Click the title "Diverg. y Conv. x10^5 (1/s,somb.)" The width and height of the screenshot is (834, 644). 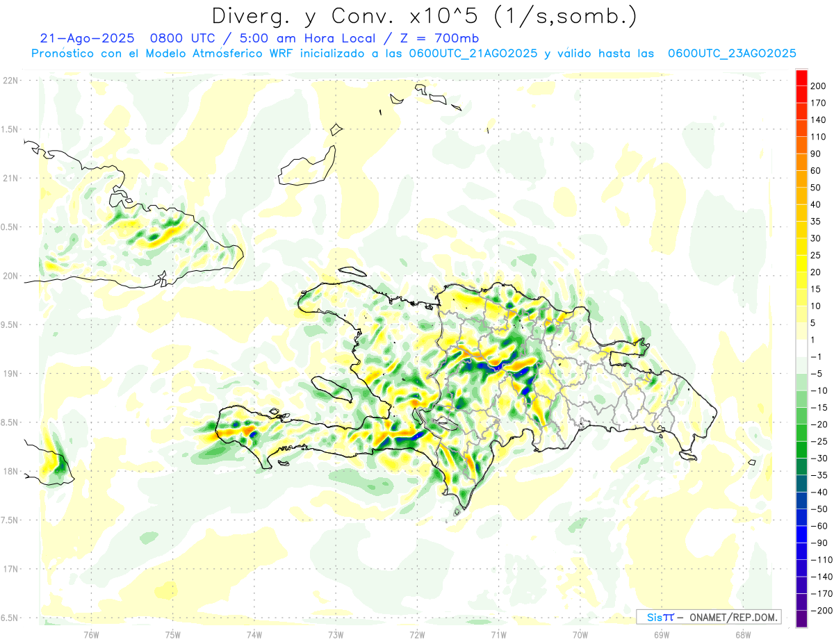pos(424,15)
